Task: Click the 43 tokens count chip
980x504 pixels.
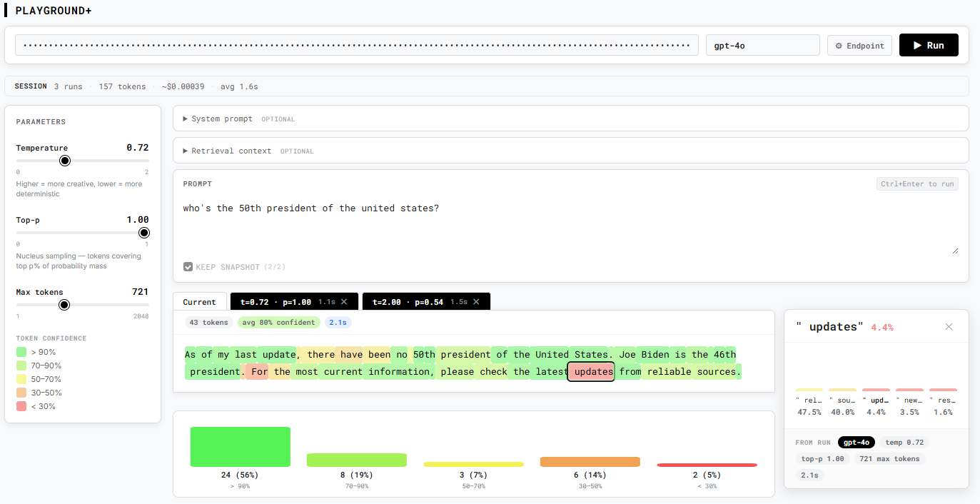Action: tap(208, 322)
